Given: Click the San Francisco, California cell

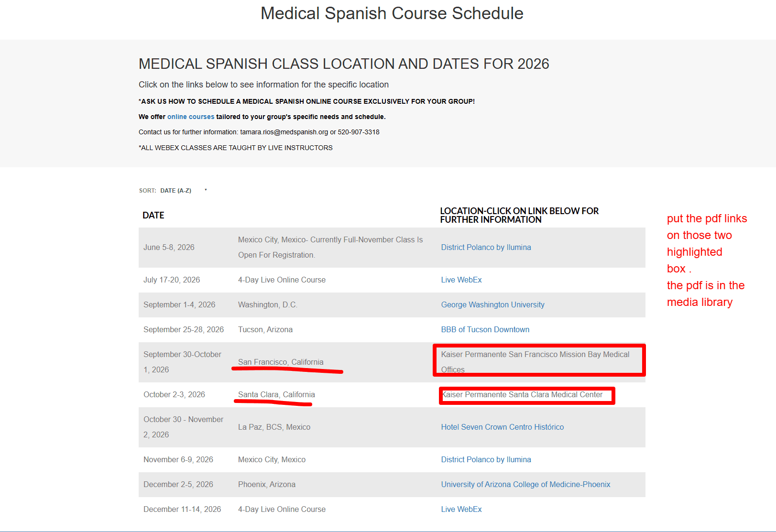Looking at the screenshot, I should (x=281, y=362).
